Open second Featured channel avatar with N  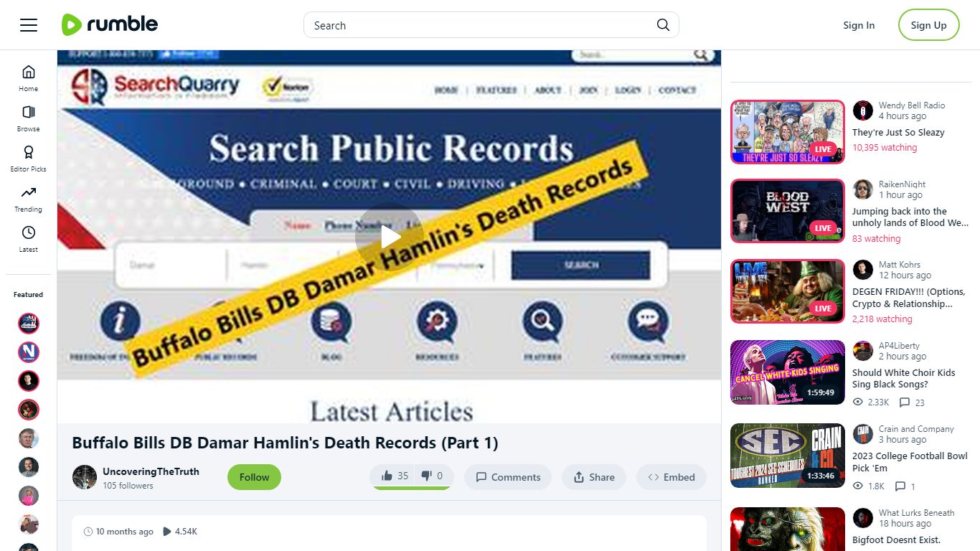29,352
